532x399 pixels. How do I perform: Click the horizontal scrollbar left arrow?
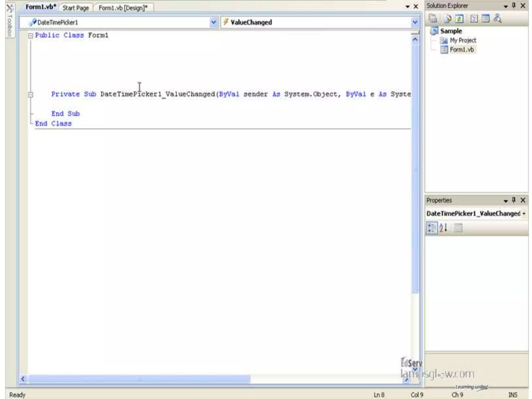(x=23, y=379)
